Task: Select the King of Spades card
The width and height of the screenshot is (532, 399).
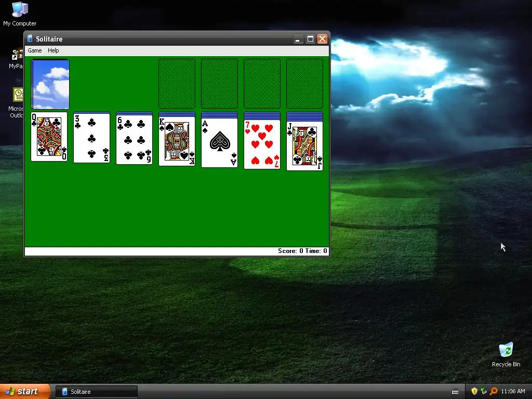Action: 177,141
